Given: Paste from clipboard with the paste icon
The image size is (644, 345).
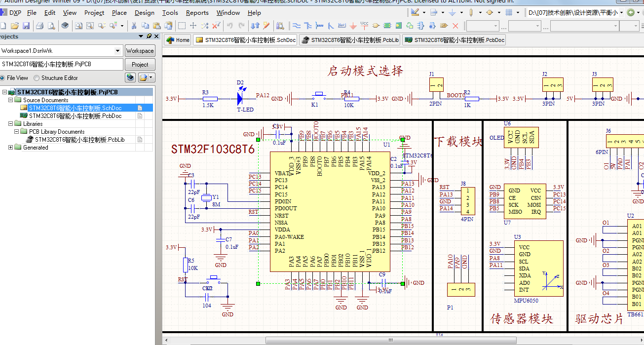Looking at the screenshot, I should (156, 25).
